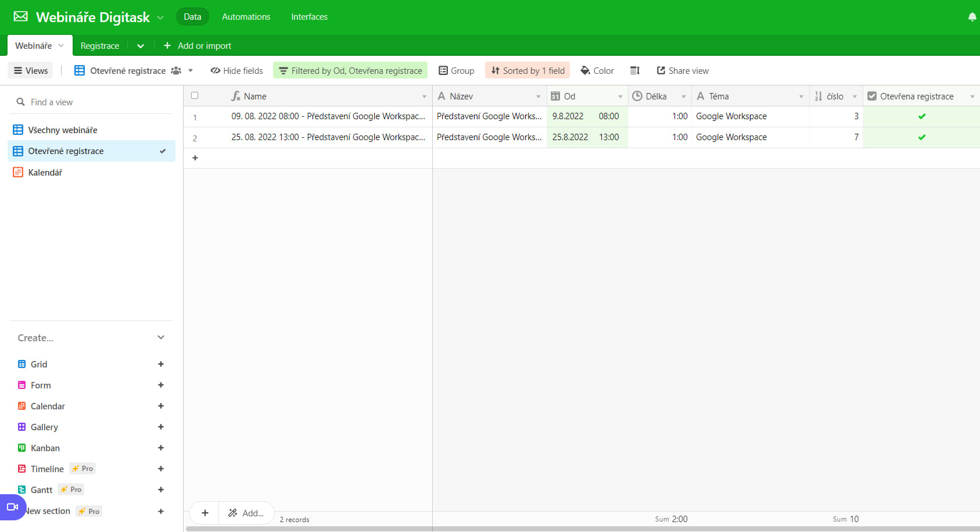Switch to the Registrace table tab

100,46
